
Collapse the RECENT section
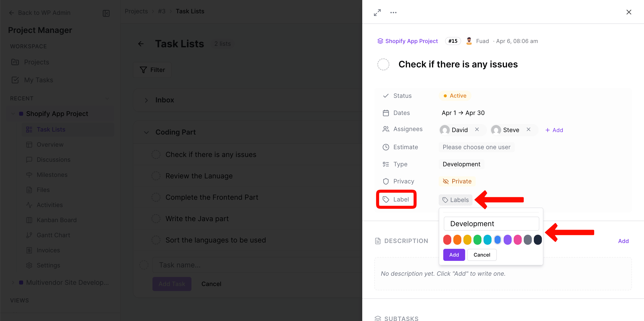pyautogui.click(x=107, y=98)
